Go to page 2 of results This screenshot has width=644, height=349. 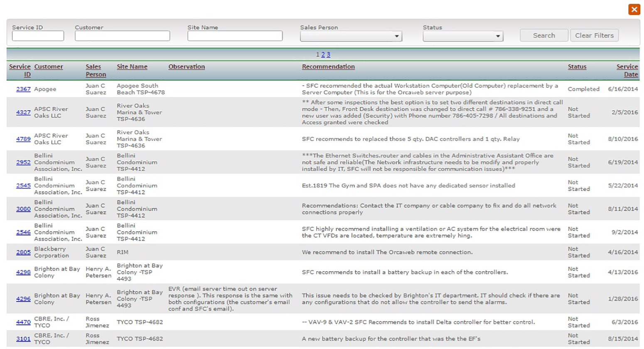[323, 54]
